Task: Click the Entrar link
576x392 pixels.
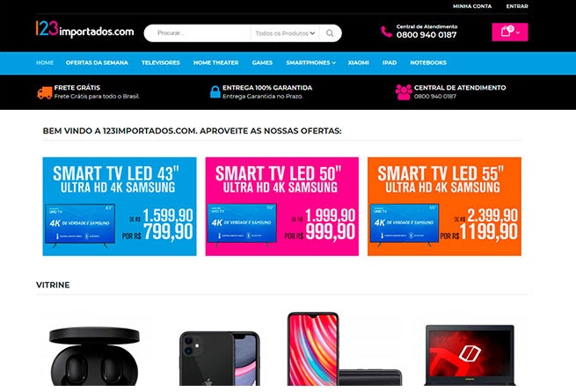Action: click(517, 6)
